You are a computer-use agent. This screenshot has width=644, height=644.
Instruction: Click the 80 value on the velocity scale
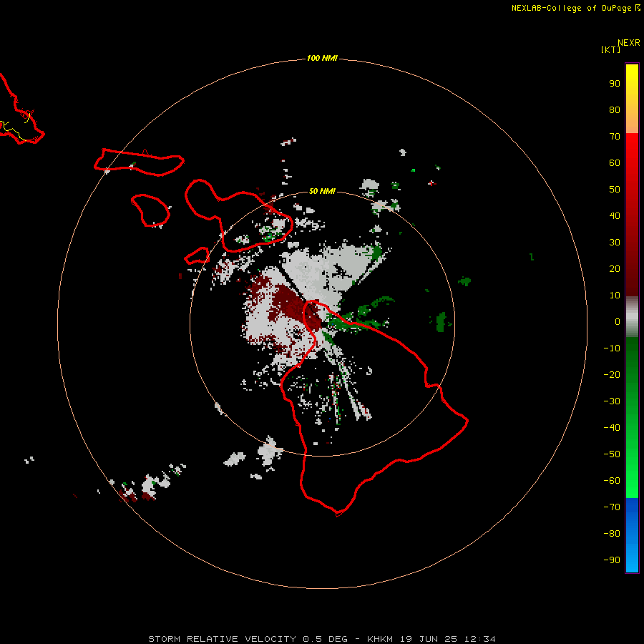pos(615,110)
